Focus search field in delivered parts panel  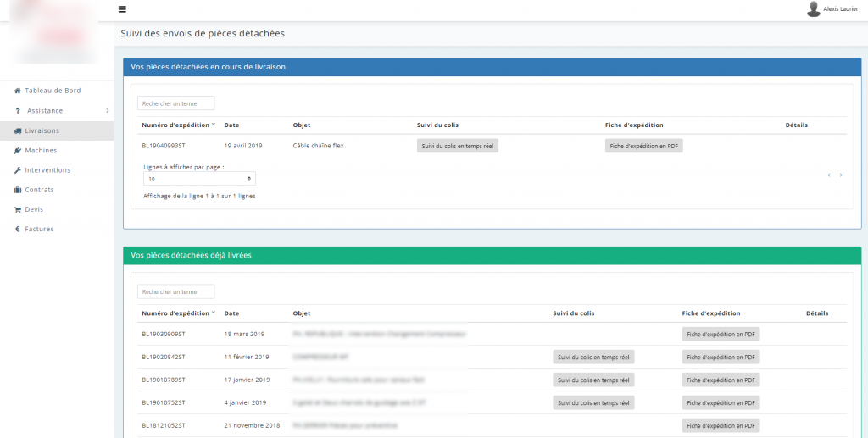[176, 291]
